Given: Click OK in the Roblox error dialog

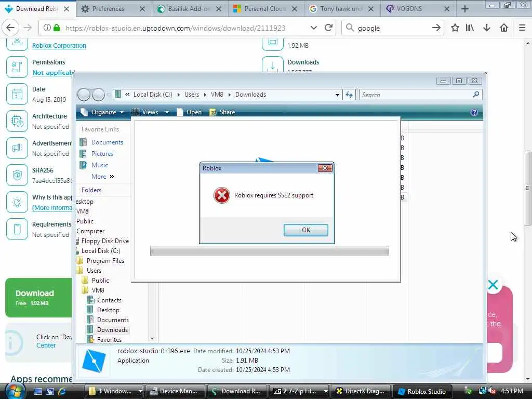Looking at the screenshot, I should point(305,230).
